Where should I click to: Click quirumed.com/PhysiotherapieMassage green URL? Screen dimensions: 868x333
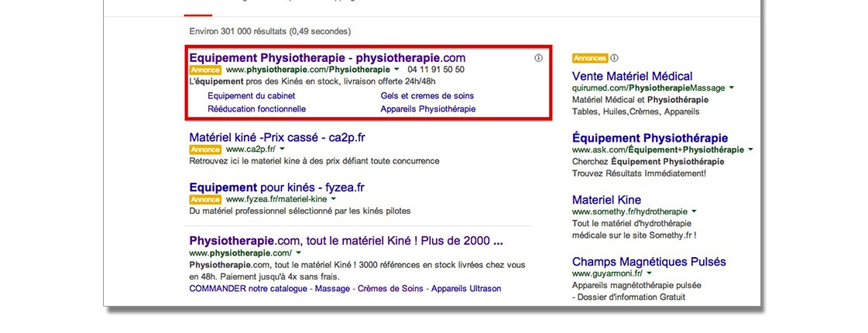click(x=649, y=88)
